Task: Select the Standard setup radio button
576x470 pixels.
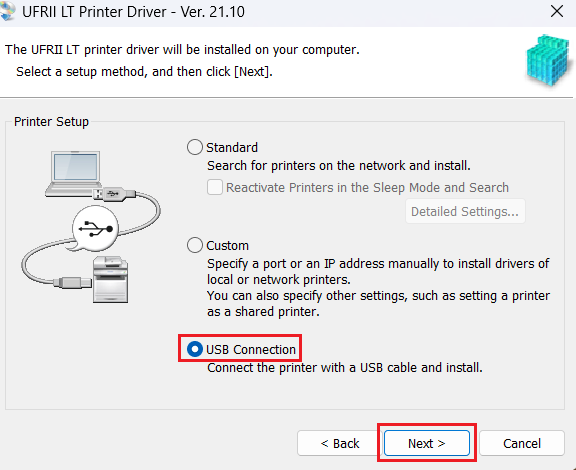Action: [195, 147]
